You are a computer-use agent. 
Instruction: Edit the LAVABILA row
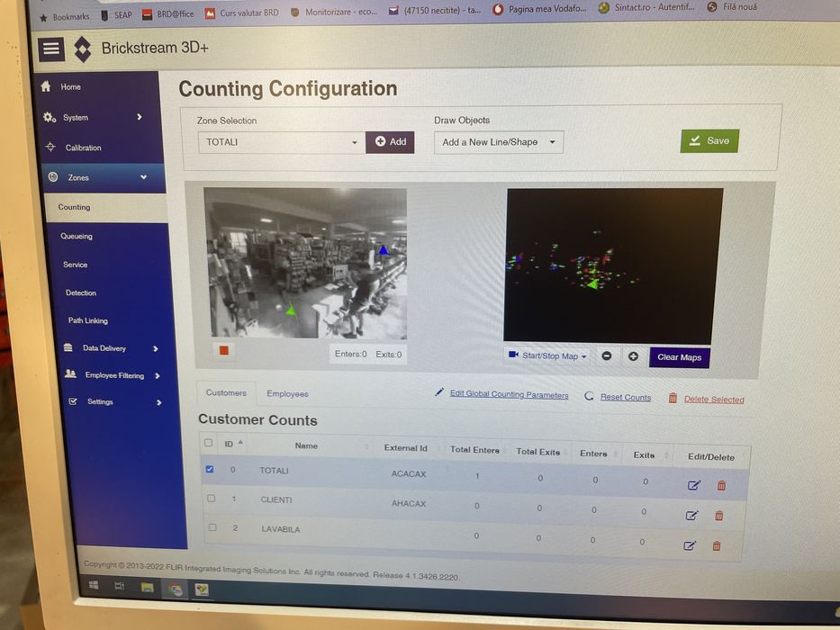pyautogui.click(x=690, y=546)
